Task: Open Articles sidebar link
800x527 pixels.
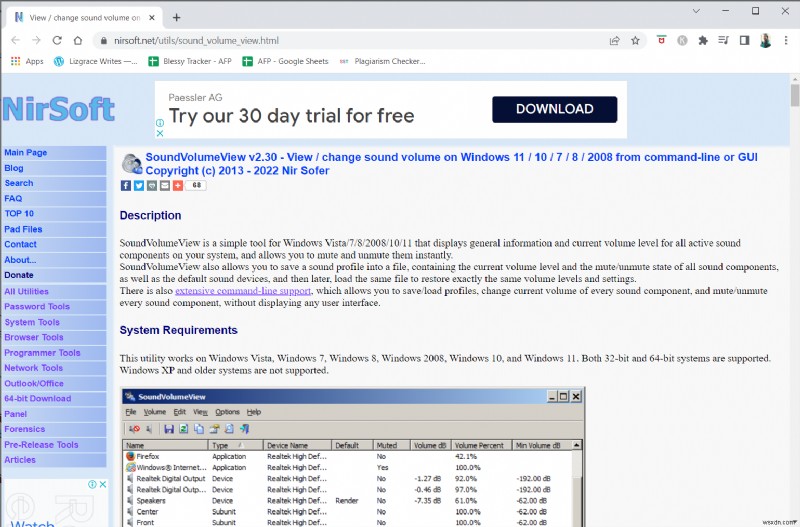Action: click(x=20, y=460)
